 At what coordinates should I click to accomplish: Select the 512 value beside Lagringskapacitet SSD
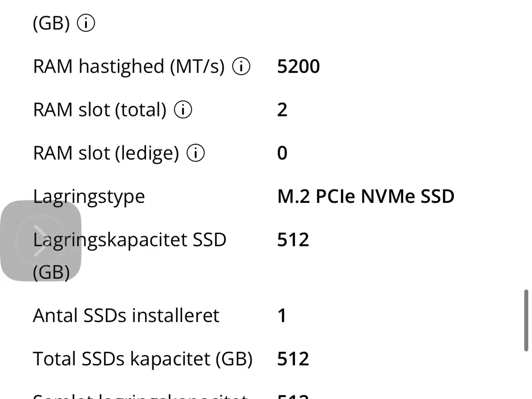(x=293, y=240)
